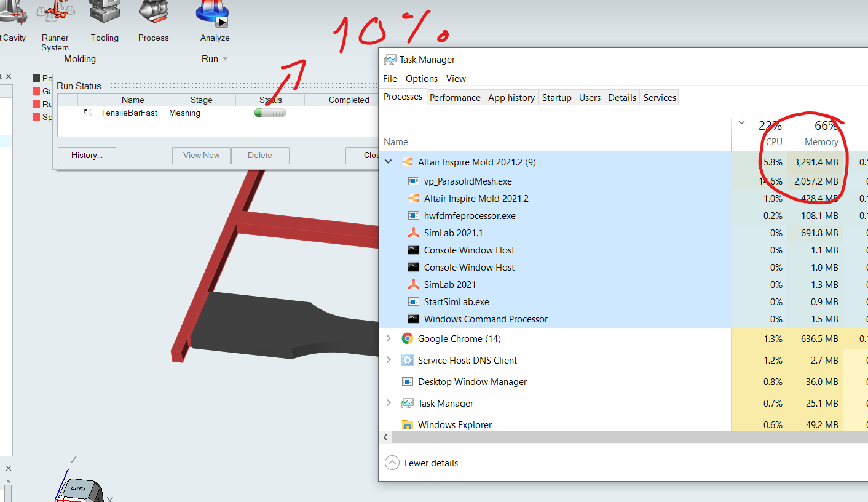Click the sort chevron above CPU column
Screen dimensions: 868x502
(x=742, y=122)
